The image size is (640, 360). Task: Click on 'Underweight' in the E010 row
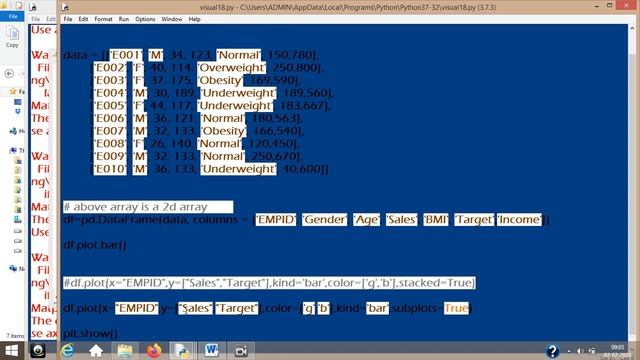(238, 169)
